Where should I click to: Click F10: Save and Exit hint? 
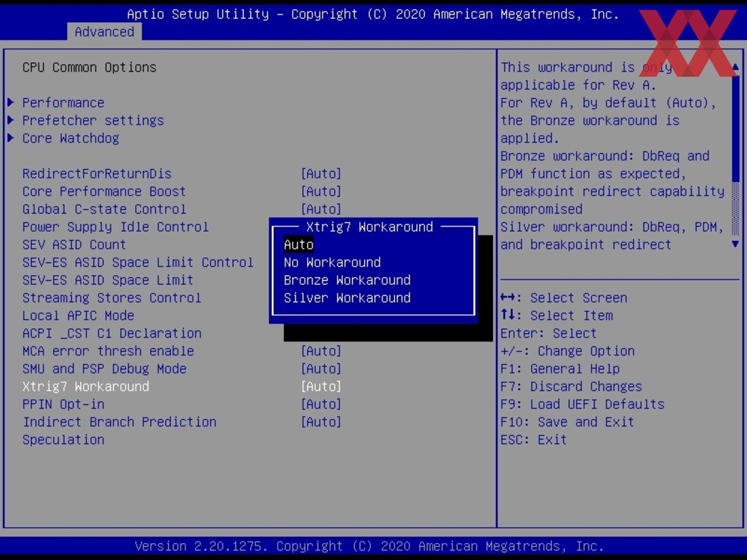point(567,422)
